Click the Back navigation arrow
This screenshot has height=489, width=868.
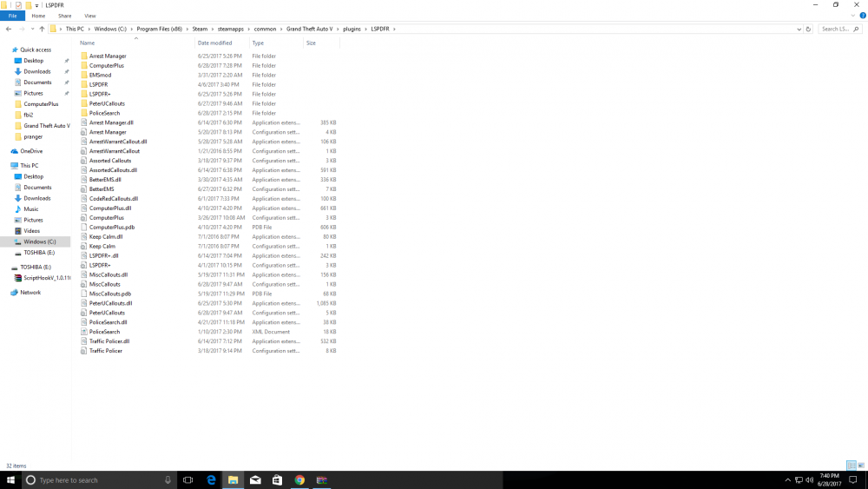pos(9,29)
